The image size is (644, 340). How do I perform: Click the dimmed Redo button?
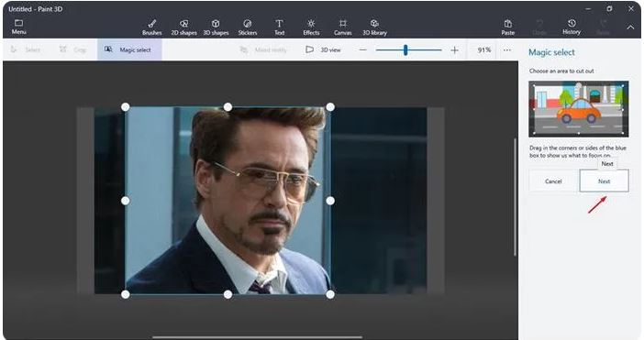pyautogui.click(x=603, y=27)
